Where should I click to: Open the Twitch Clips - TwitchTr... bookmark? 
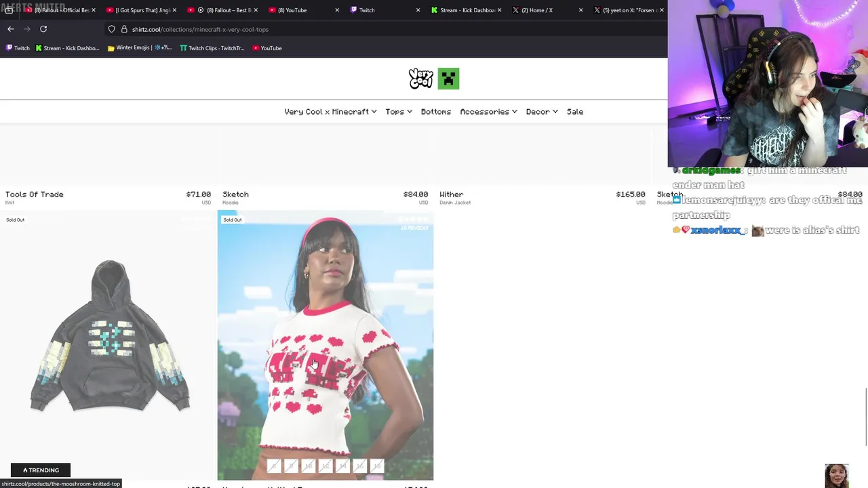212,48
